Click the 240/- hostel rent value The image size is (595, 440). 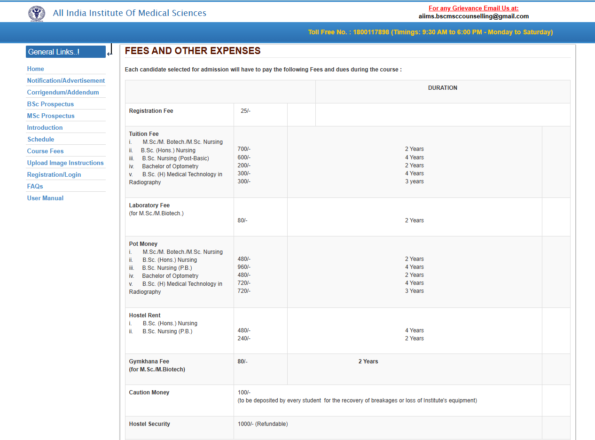[244, 338]
